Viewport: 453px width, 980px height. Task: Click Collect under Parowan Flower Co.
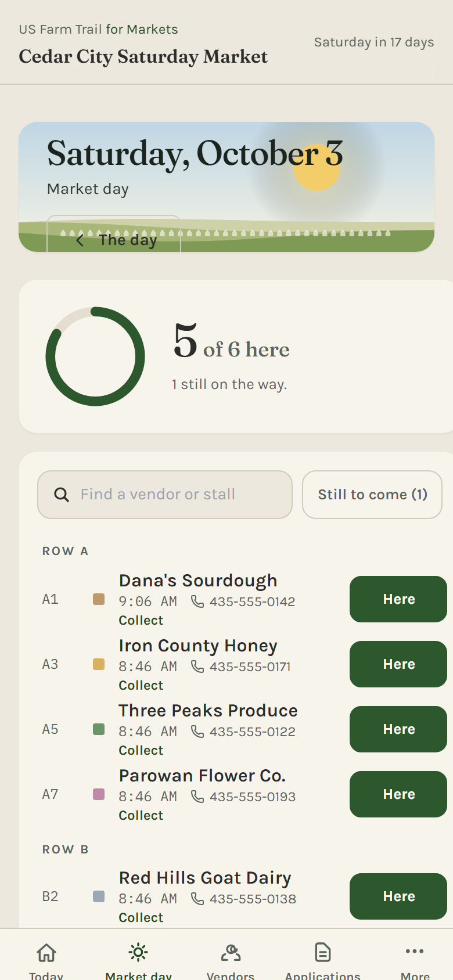141,815
